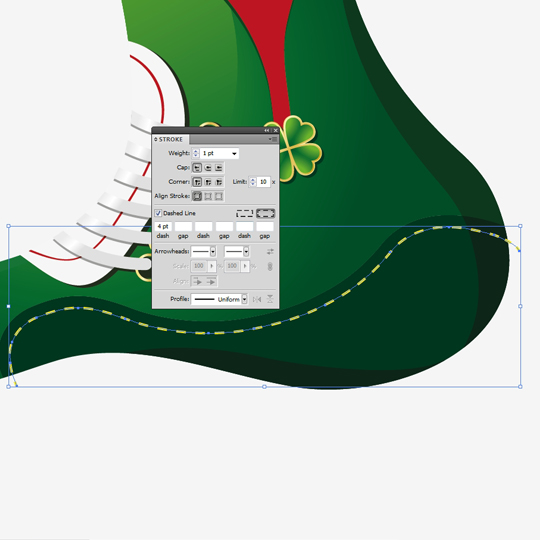Open the Weight dropdown list
This screenshot has width=540, height=540.
click(234, 154)
